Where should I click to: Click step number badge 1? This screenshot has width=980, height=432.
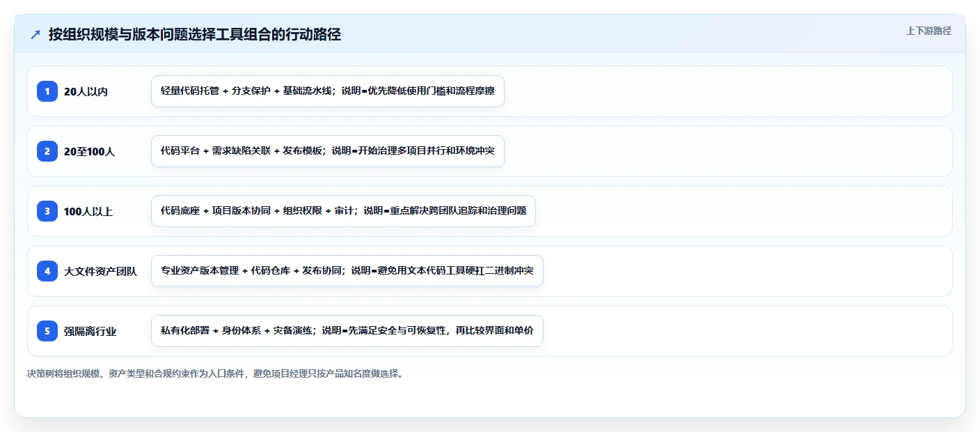(47, 91)
